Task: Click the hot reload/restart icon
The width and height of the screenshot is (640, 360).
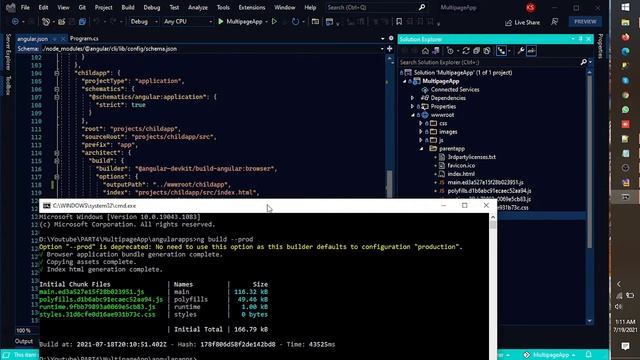Action: pos(295,21)
